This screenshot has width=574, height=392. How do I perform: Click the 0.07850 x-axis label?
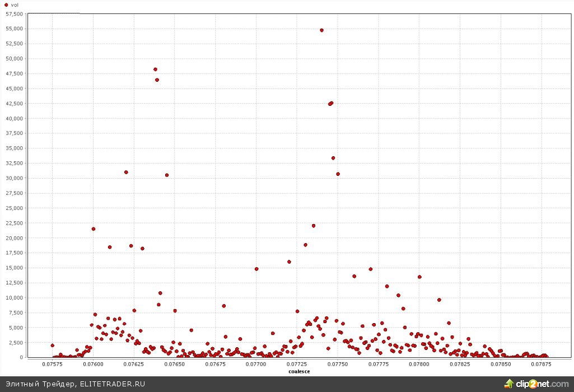point(501,364)
